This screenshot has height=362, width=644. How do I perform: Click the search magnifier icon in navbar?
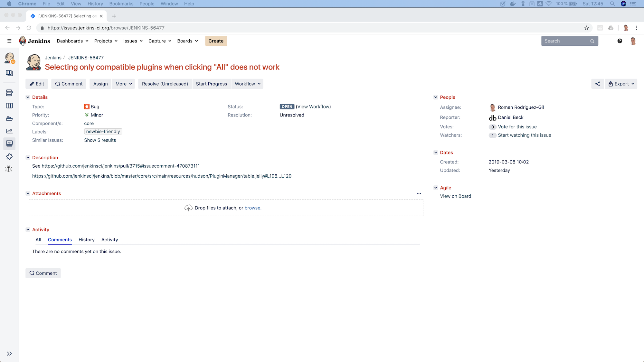[x=592, y=41]
